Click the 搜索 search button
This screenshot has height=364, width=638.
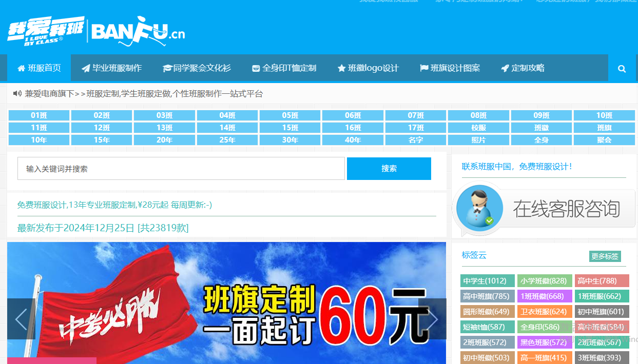(x=389, y=169)
